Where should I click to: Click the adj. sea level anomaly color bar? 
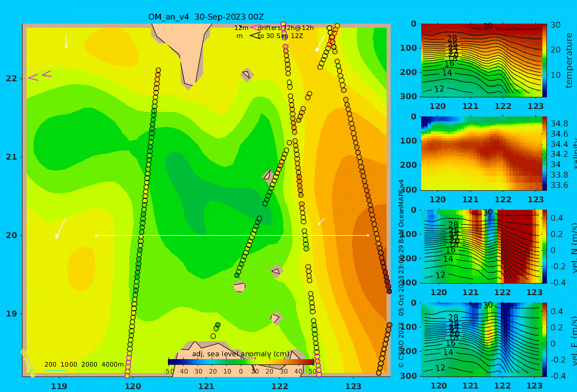pos(241,362)
